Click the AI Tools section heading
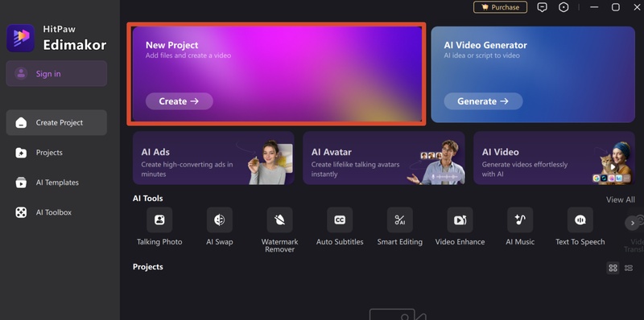Viewport: 644px width, 320px height. click(x=148, y=199)
